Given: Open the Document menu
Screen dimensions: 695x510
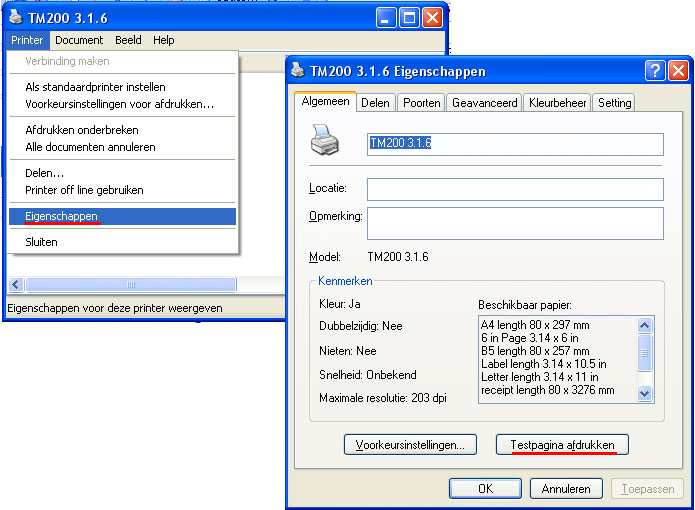Looking at the screenshot, I should [x=79, y=40].
